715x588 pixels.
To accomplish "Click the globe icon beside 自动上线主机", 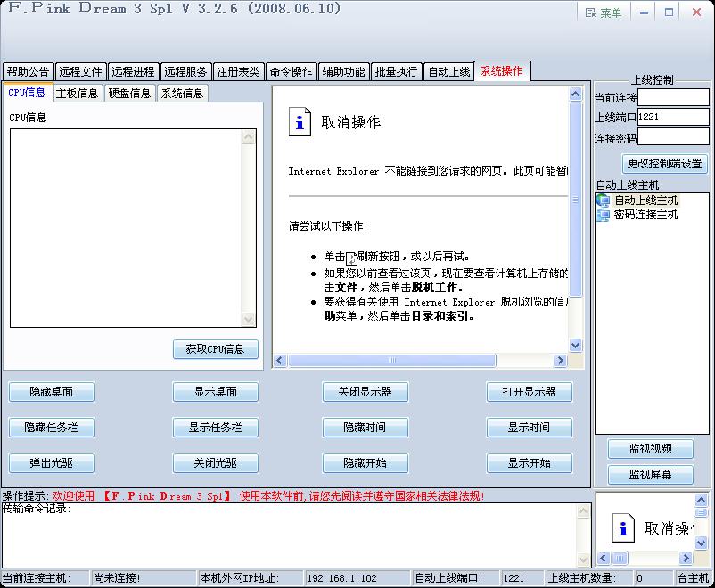I will pyautogui.click(x=603, y=200).
